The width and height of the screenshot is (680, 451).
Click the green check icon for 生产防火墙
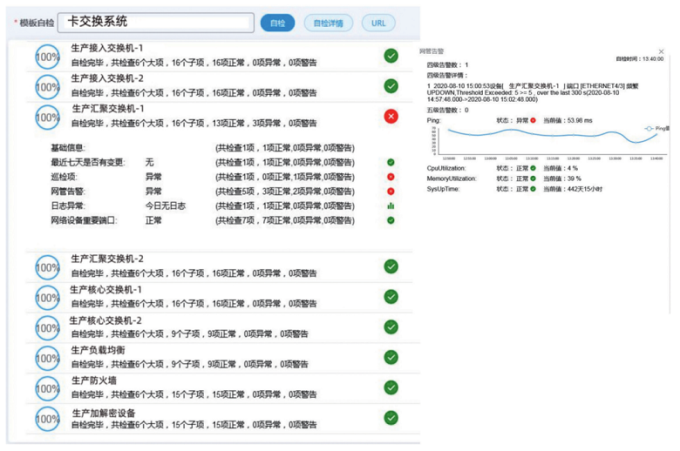click(391, 387)
